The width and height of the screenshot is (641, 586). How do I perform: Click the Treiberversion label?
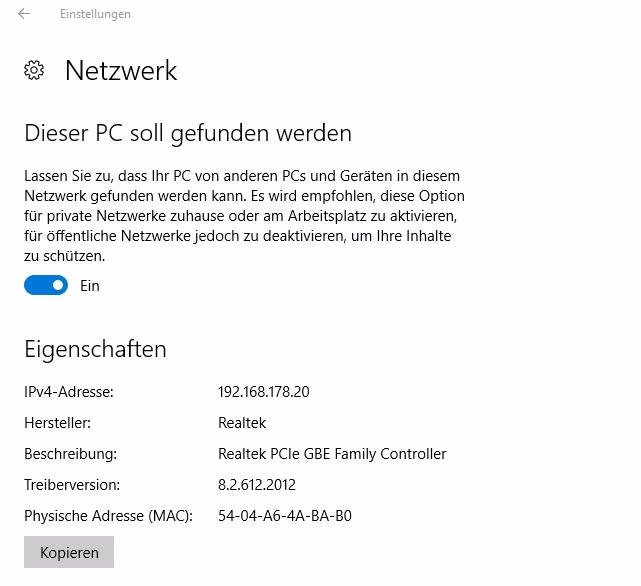pos(72,485)
